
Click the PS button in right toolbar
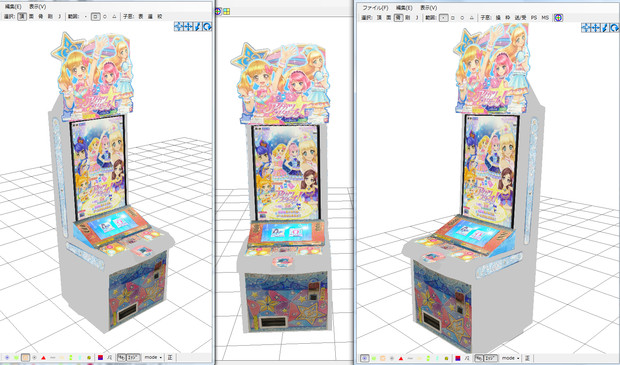pos(534,18)
